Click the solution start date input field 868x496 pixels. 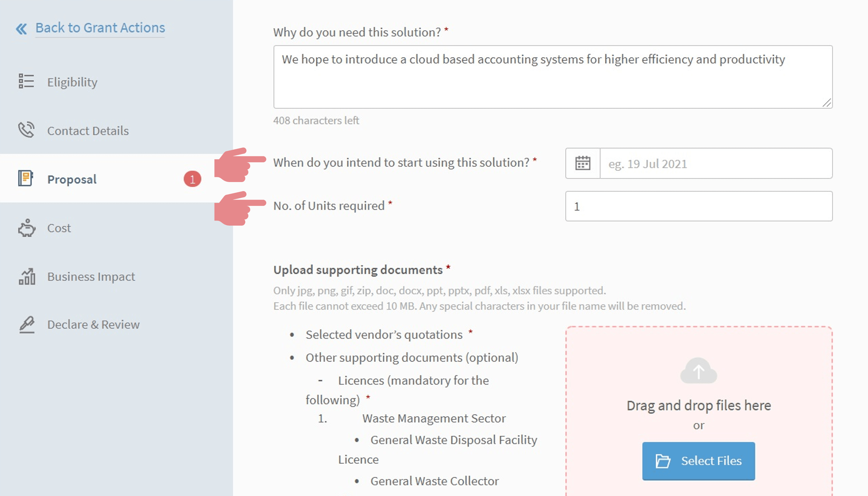(x=716, y=163)
